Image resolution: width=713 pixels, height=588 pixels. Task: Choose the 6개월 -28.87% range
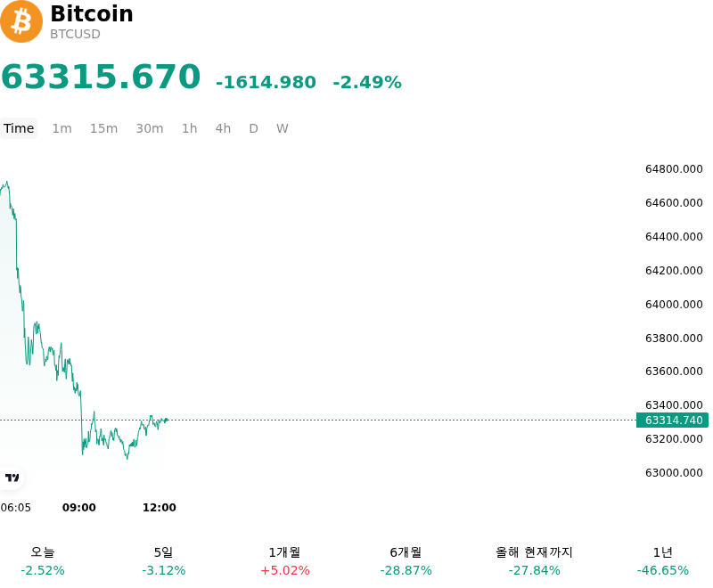pos(406,561)
